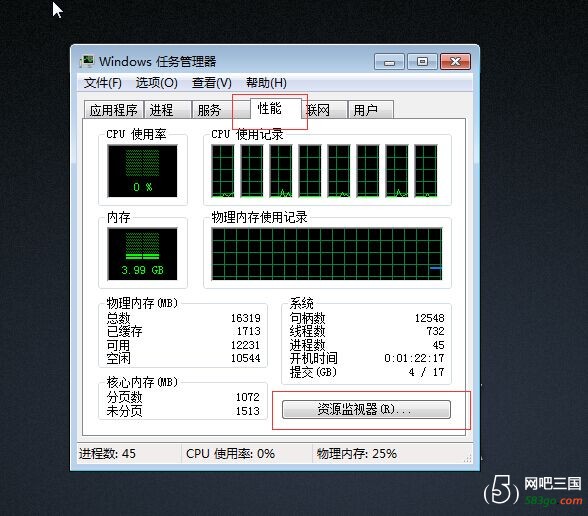Click status bar 进程数: 45
The width and height of the screenshot is (588, 516).
(x=107, y=454)
